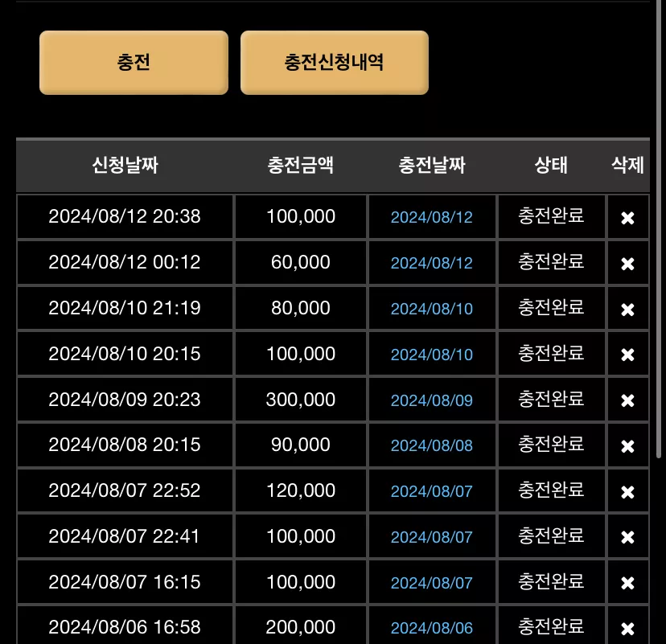Remove the 2024/08/10 21:19 row via X
This screenshot has height=644, width=666.
coord(627,310)
